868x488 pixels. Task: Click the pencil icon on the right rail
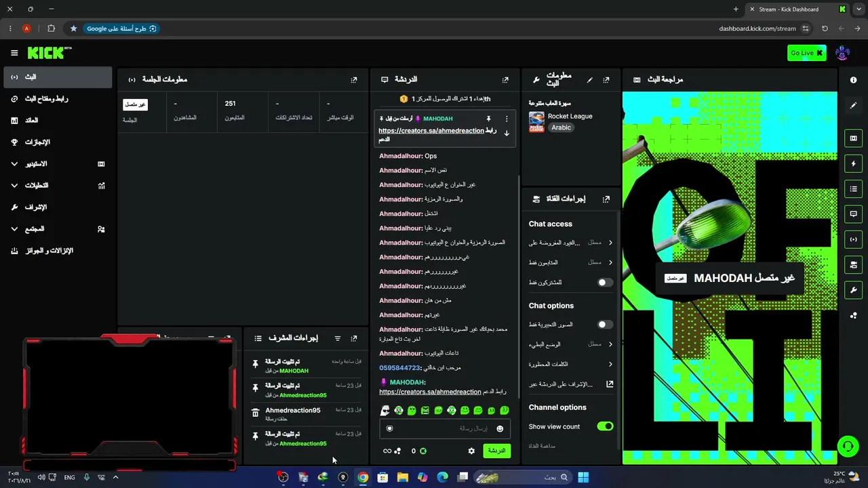point(853,105)
